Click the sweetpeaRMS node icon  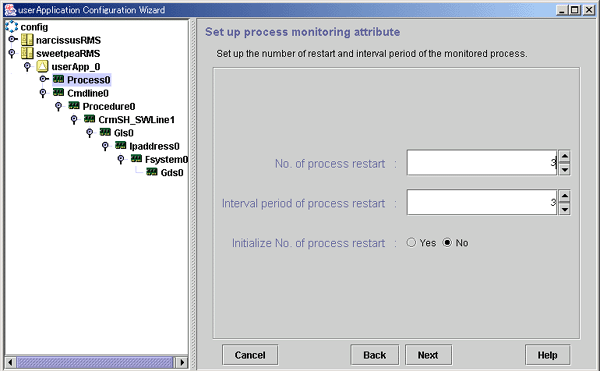coord(27,53)
